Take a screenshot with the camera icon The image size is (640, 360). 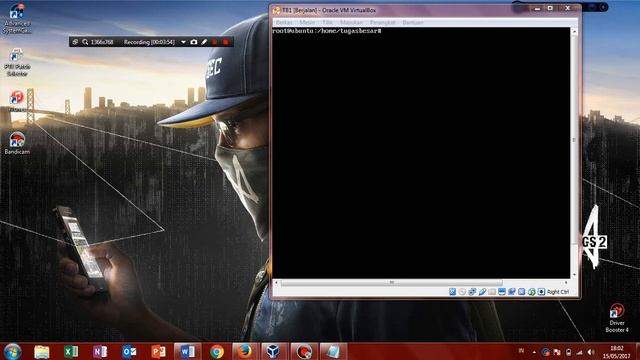coord(194,42)
